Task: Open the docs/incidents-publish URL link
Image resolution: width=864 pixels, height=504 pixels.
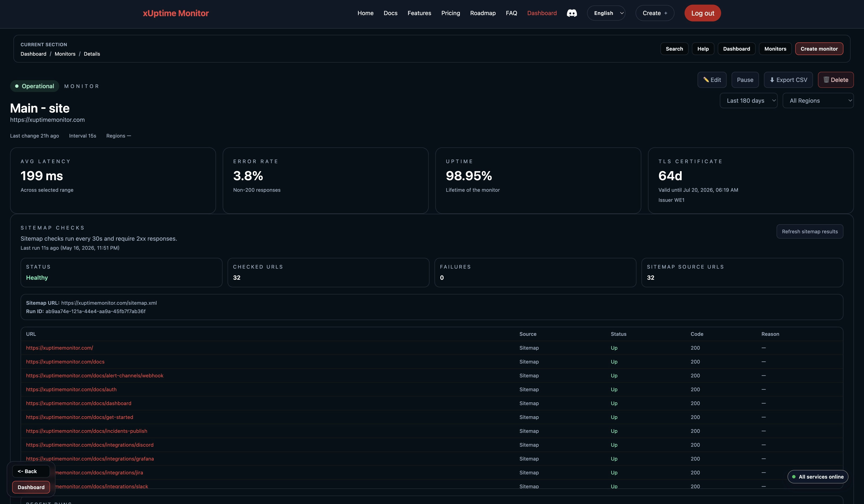Action: [x=86, y=431]
